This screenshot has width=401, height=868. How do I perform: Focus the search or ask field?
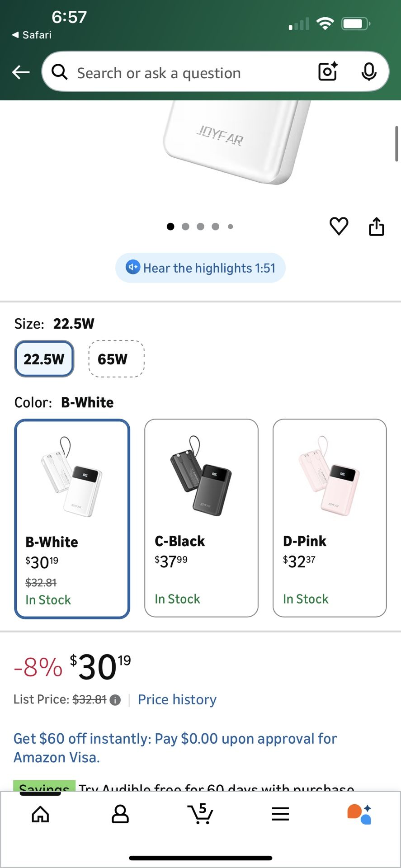click(181, 72)
